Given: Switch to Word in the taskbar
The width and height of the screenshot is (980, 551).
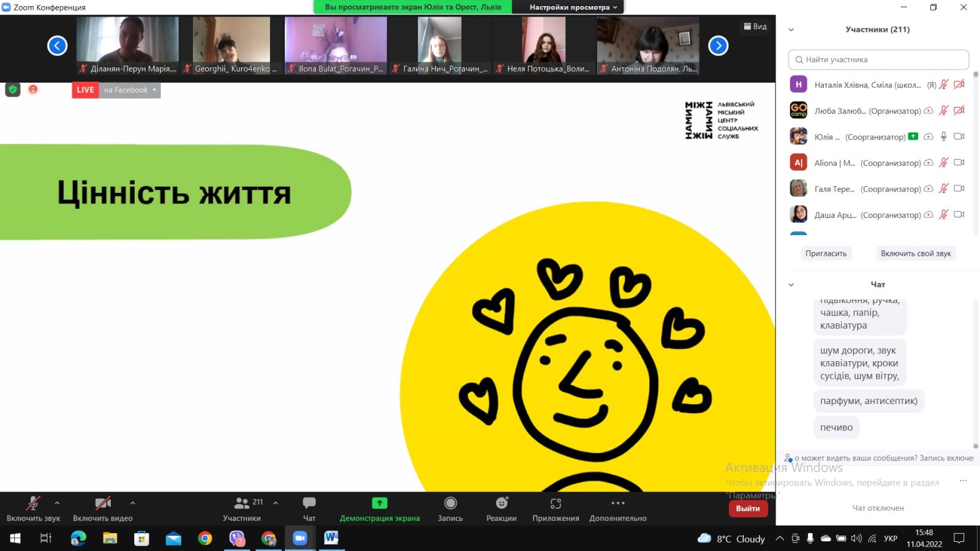Looking at the screenshot, I should coord(331,538).
